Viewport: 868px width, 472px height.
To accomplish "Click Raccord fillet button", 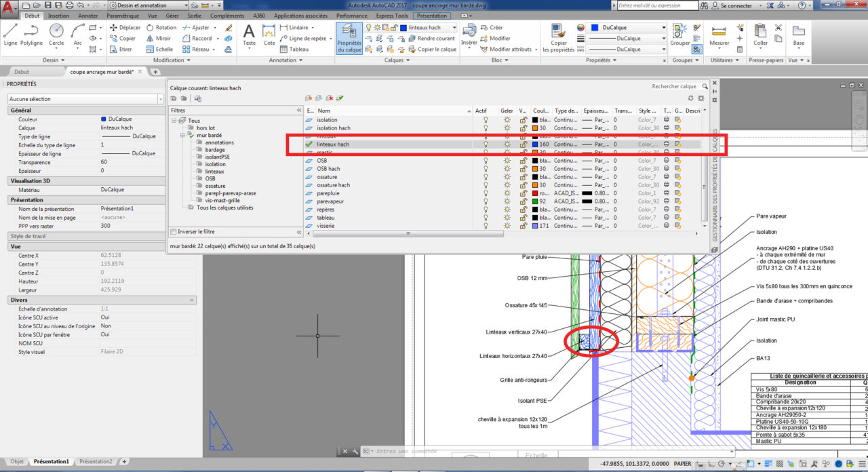I will pos(197,39).
